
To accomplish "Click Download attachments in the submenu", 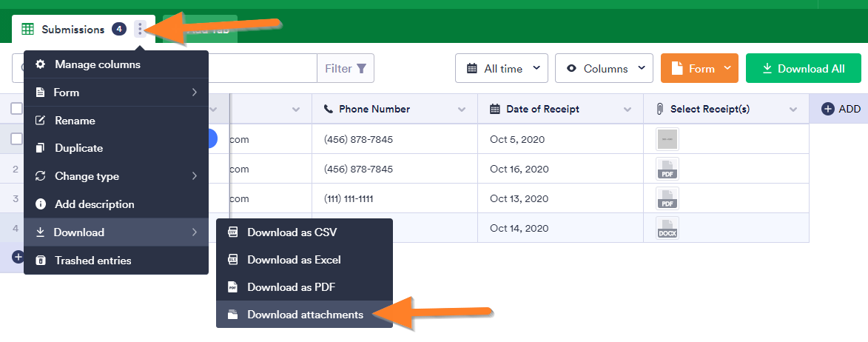I will tap(305, 315).
